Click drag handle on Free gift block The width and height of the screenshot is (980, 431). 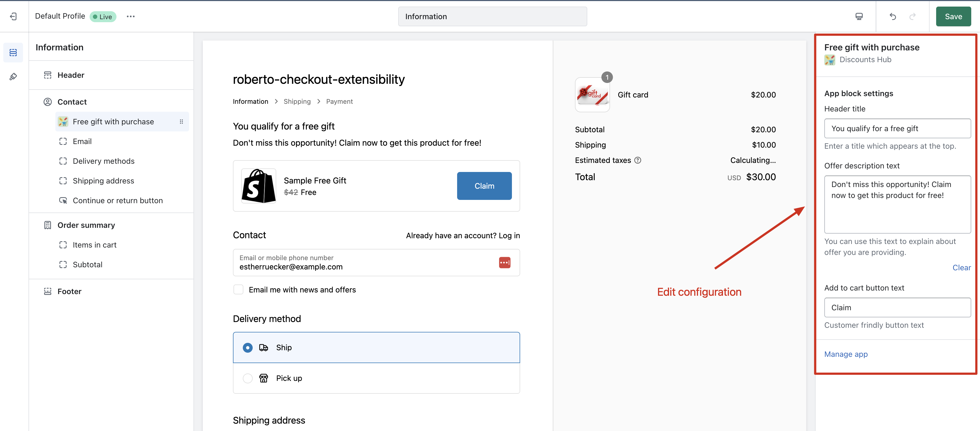(x=181, y=122)
